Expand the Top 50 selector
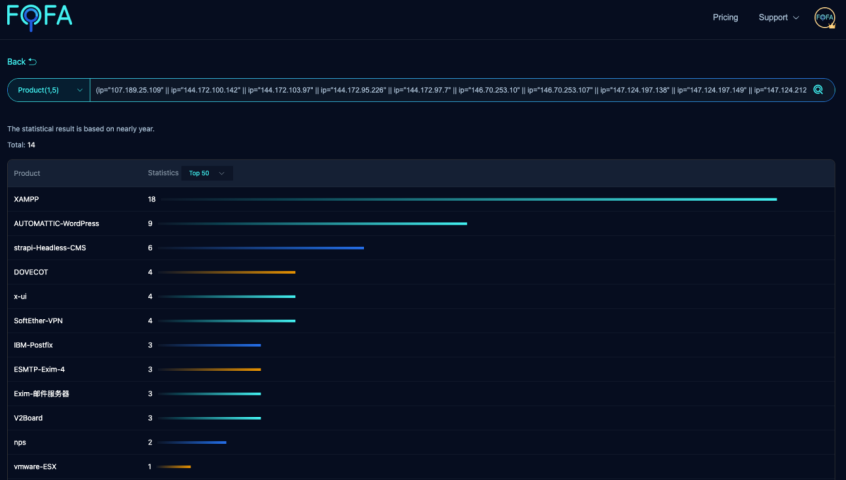This screenshot has height=480, width=846. tap(208, 173)
